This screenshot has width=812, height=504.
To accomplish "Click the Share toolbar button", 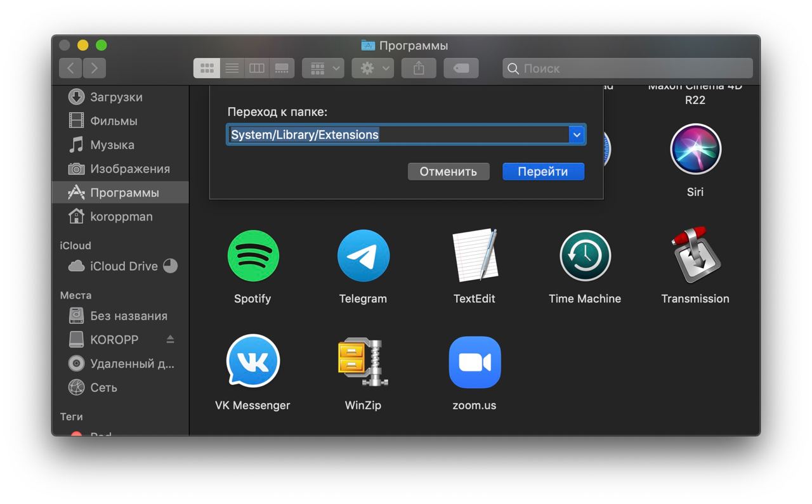I will click(x=419, y=68).
